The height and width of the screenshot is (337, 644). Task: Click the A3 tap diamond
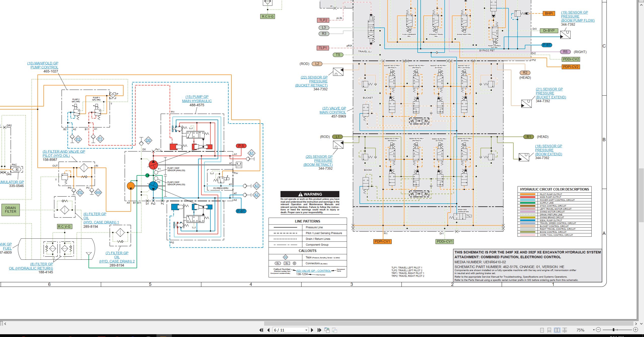pyautogui.click(x=256, y=186)
